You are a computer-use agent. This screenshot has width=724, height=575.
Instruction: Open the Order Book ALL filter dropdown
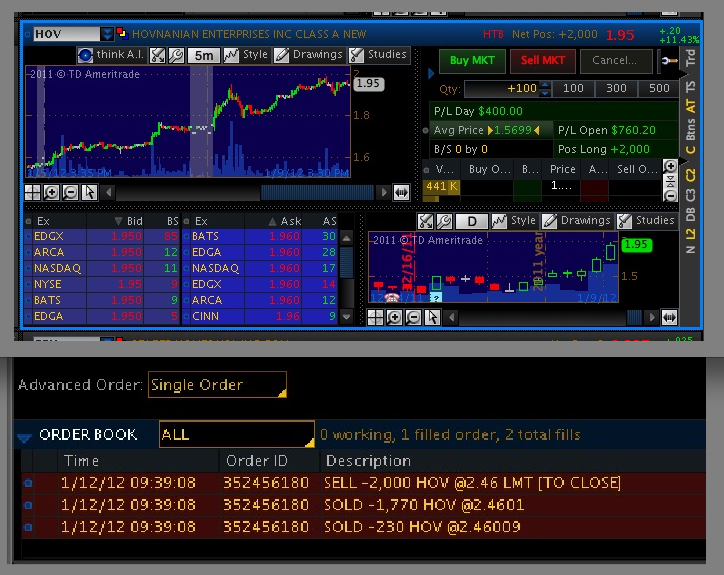pyautogui.click(x=236, y=434)
